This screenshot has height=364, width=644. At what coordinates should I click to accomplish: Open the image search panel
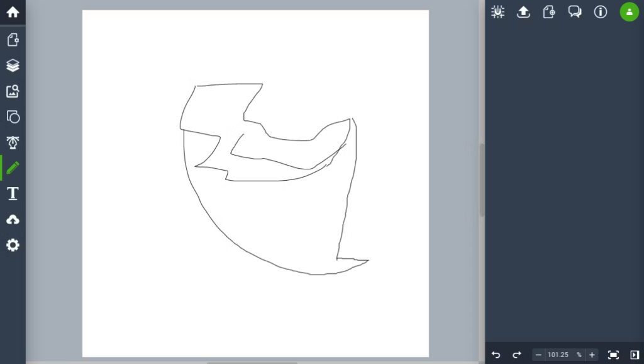tap(13, 91)
